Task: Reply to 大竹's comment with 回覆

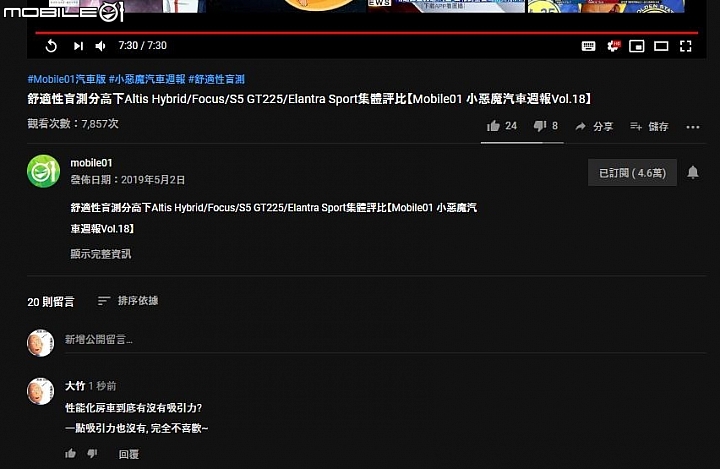Action: click(129, 454)
